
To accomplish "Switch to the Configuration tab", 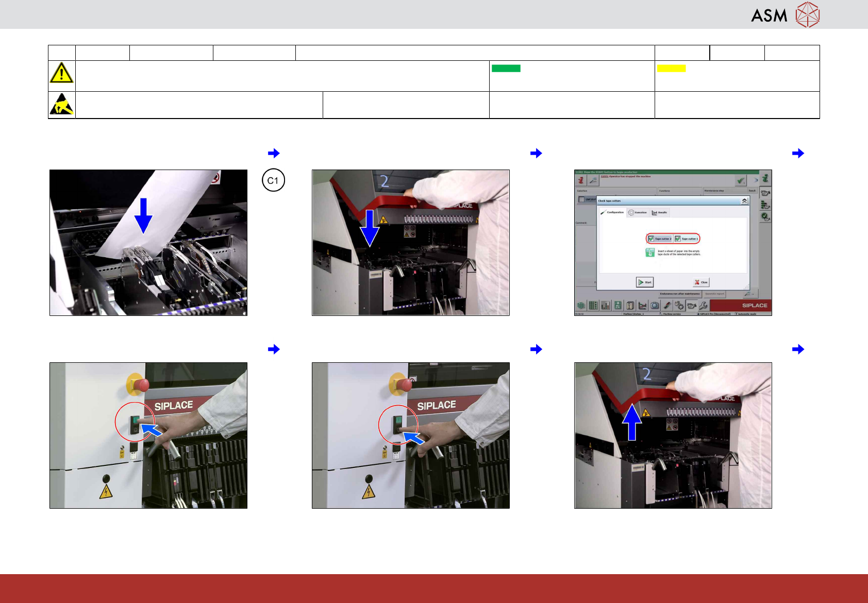I will pyautogui.click(x=612, y=212).
